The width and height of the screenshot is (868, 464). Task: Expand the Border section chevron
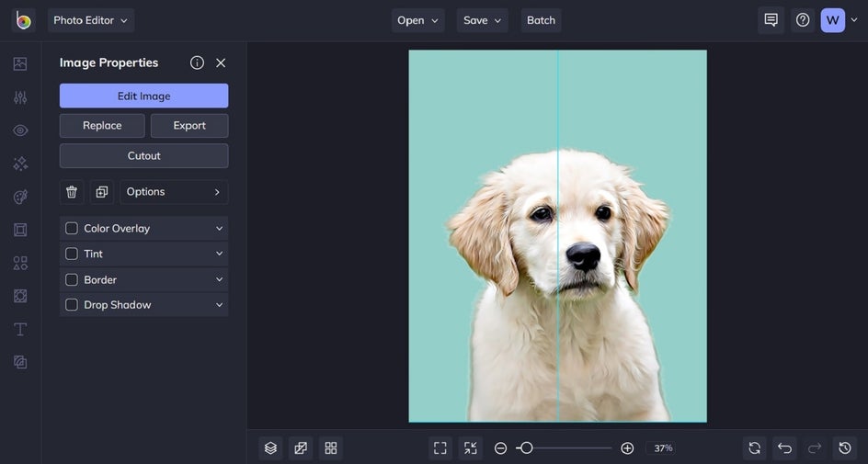[219, 279]
